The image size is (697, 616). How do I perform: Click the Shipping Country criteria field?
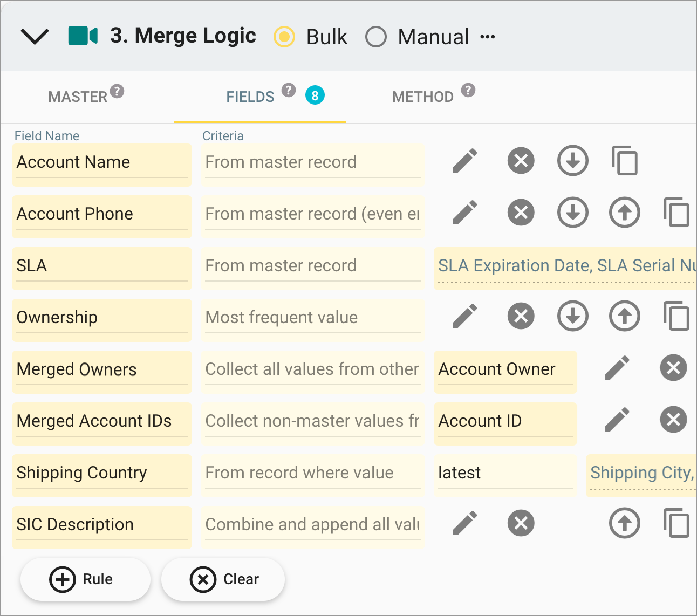(312, 473)
